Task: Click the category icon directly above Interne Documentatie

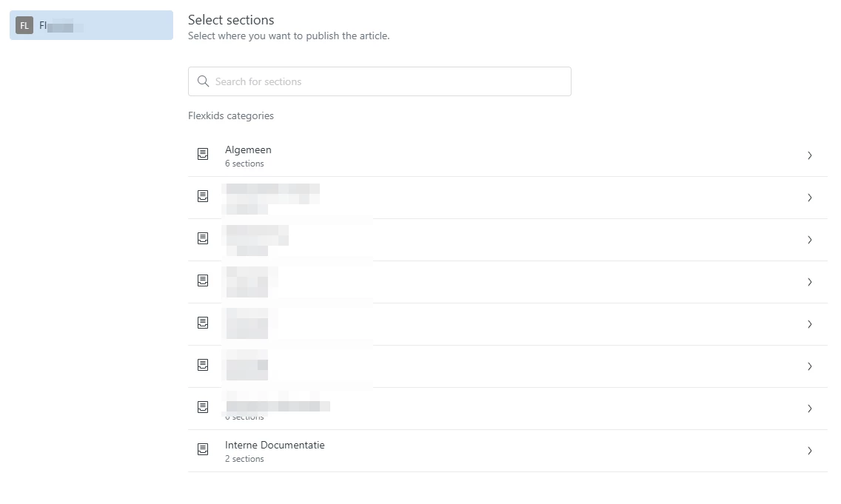Action: pos(203,407)
